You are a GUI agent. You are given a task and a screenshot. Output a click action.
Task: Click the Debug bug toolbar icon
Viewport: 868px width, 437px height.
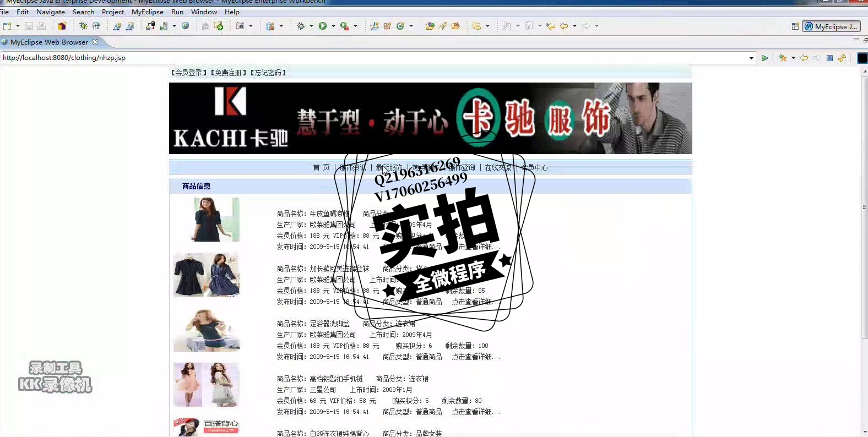(x=301, y=26)
